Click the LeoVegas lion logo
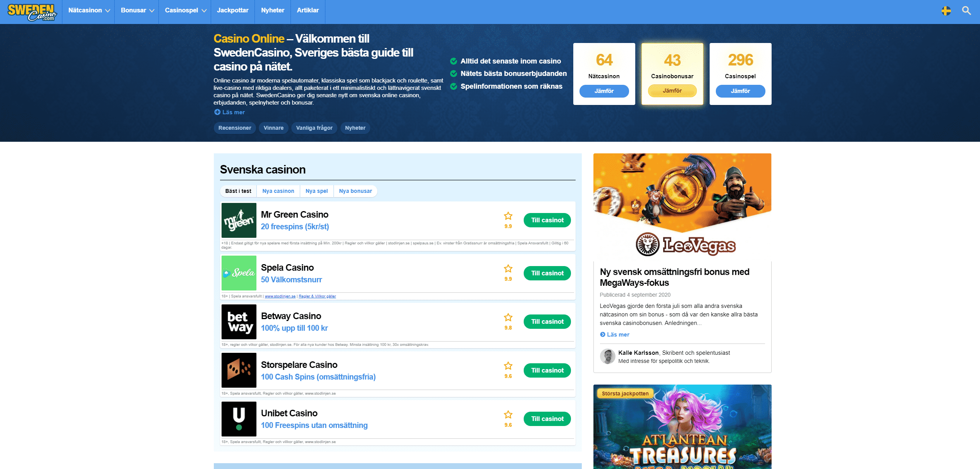The height and width of the screenshot is (469, 980). 647,244
